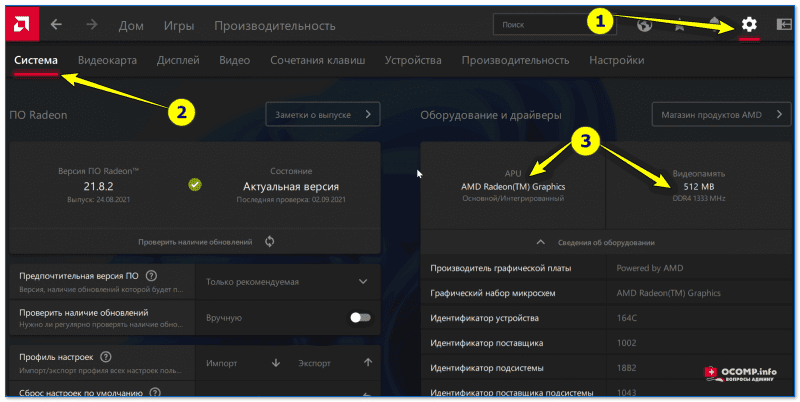
Task: Open Заметки о выпуске
Action: click(323, 114)
